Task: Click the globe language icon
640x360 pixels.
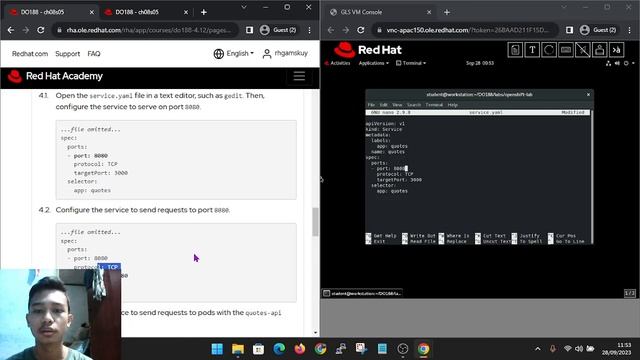Action: (219, 53)
